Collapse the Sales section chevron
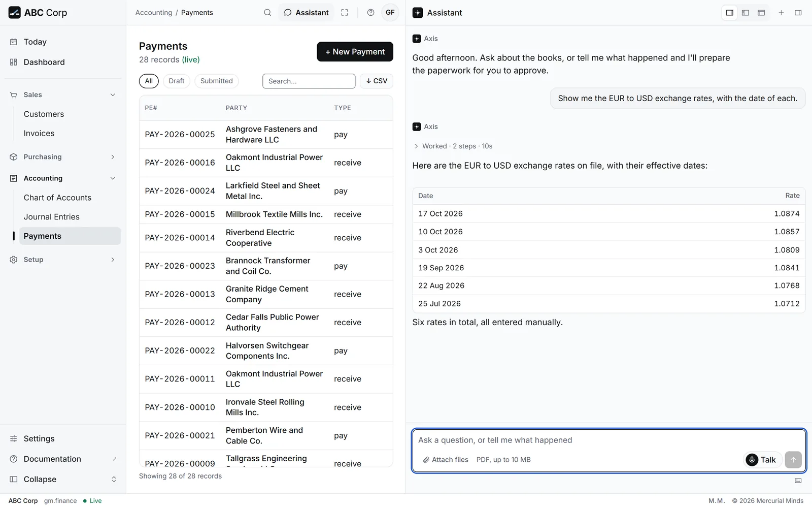 click(x=113, y=95)
